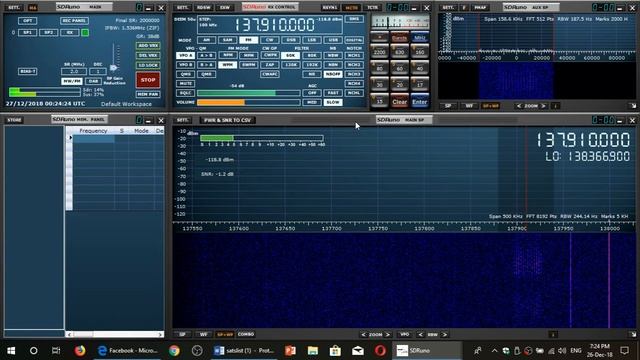Open File Explorer from the taskbar

click(x=313, y=350)
